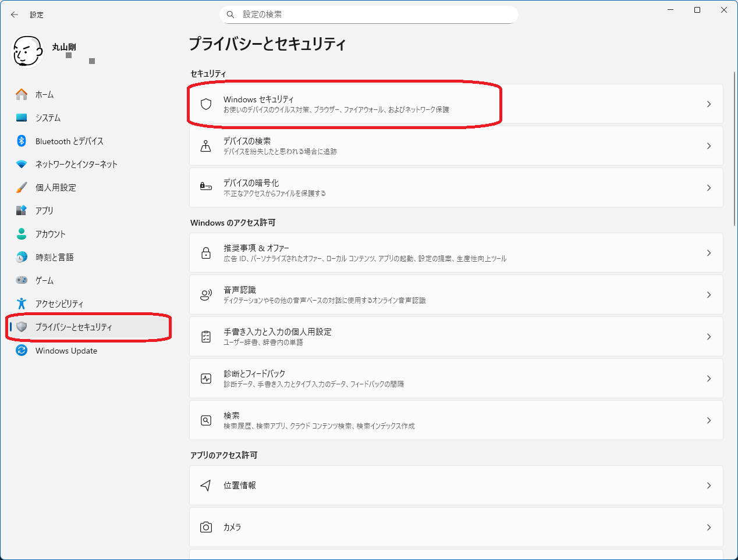Screen dimensions: 738x560
Task: Click the 検索 magnifier icon
Action: 205,420
